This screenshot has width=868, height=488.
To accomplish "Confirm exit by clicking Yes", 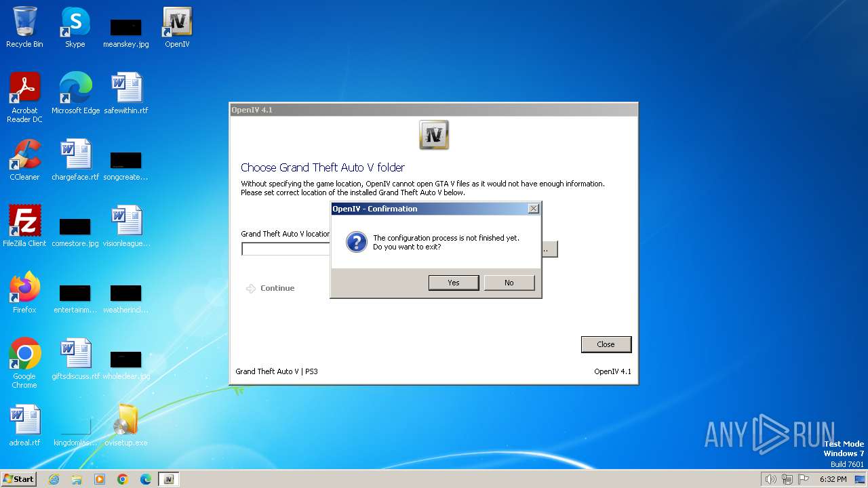I will (x=454, y=283).
